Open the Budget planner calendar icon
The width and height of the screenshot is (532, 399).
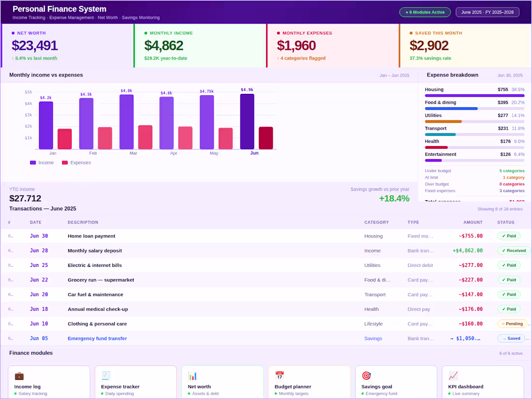280,376
